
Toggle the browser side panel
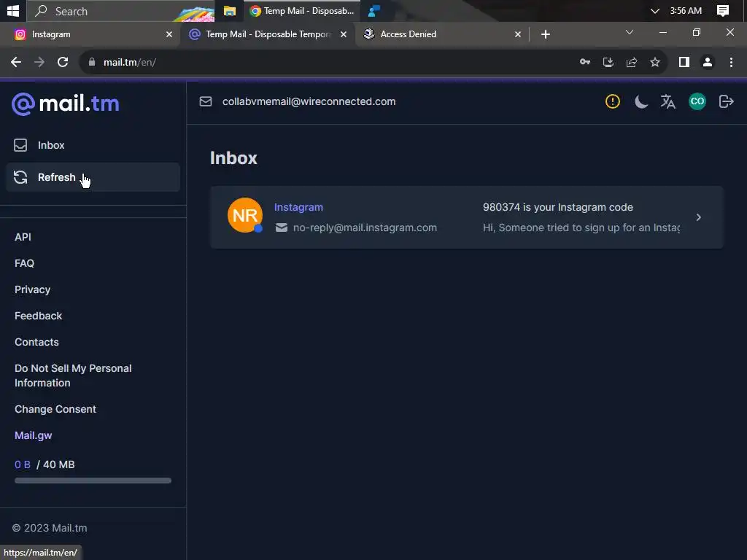(684, 62)
